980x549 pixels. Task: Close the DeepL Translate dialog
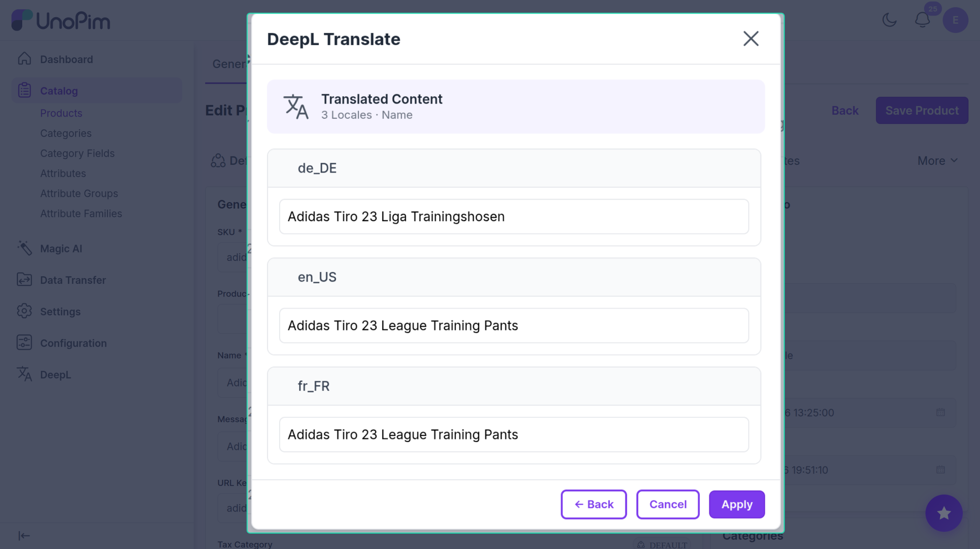coord(751,39)
